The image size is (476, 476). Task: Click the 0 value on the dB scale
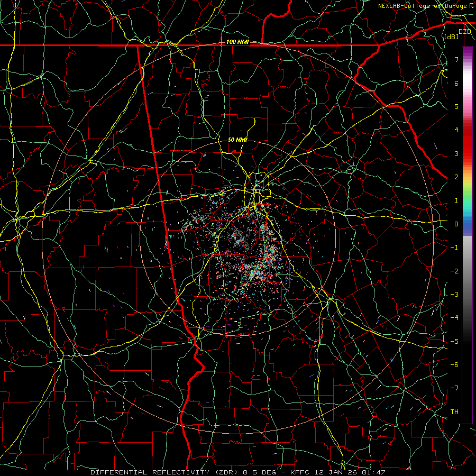pyautogui.click(x=456, y=224)
